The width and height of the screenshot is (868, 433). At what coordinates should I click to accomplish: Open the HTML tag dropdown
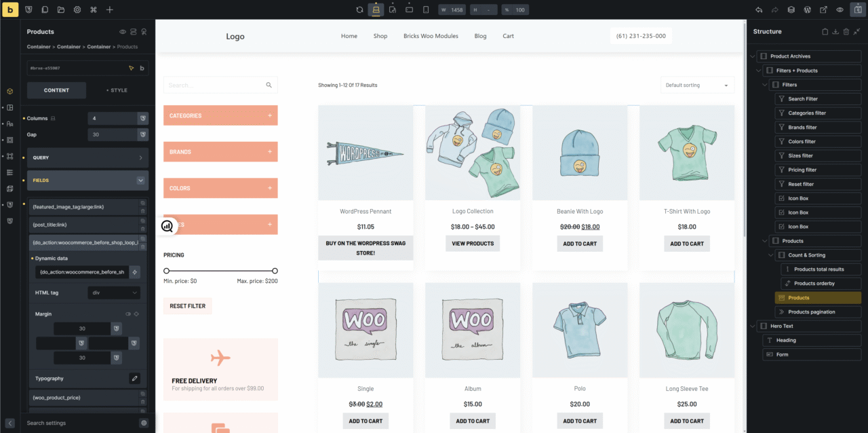(114, 293)
